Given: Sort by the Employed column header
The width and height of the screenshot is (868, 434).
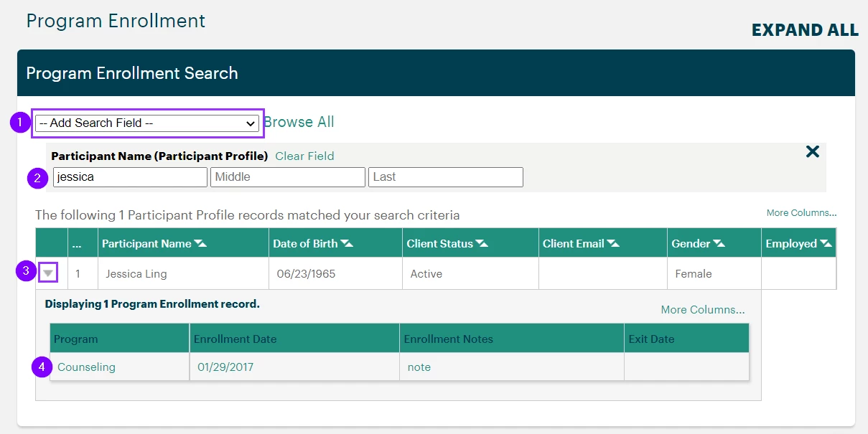Looking at the screenshot, I should pos(798,244).
